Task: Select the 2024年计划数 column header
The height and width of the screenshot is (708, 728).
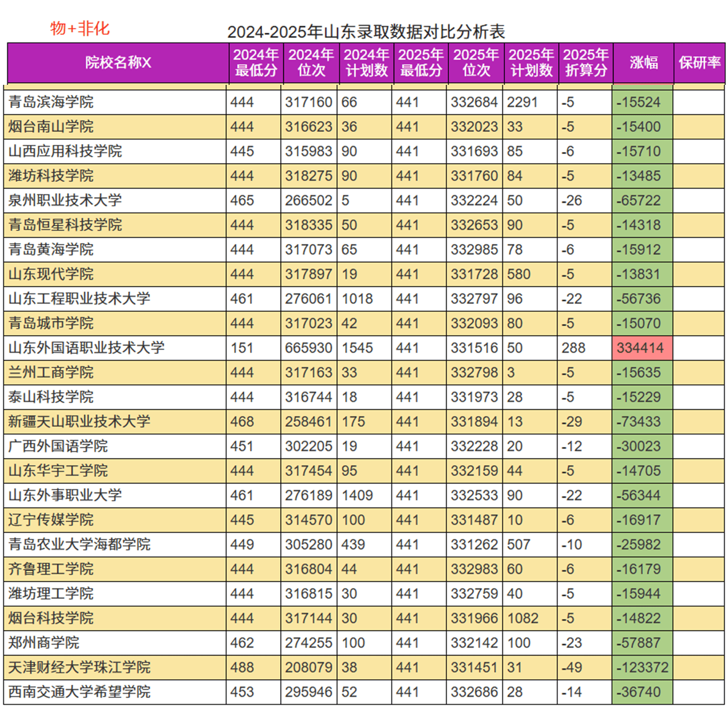Action: (366, 63)
